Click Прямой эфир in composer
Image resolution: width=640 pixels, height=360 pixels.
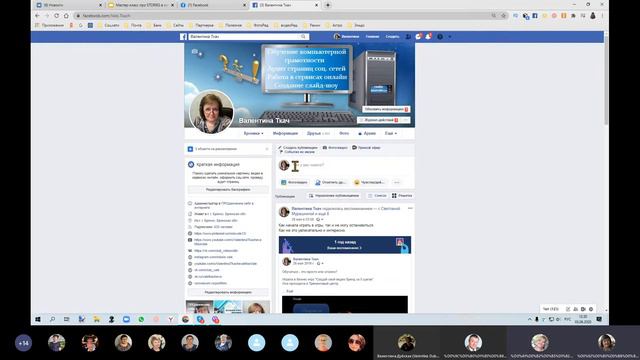tap(366, 147)
